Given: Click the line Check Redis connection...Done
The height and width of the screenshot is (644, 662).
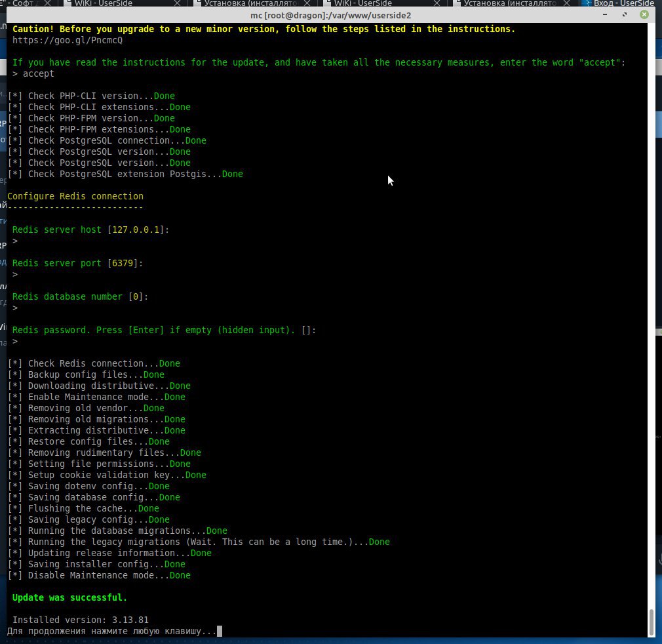Looking at the screenshot, I should tap(94, 363).
